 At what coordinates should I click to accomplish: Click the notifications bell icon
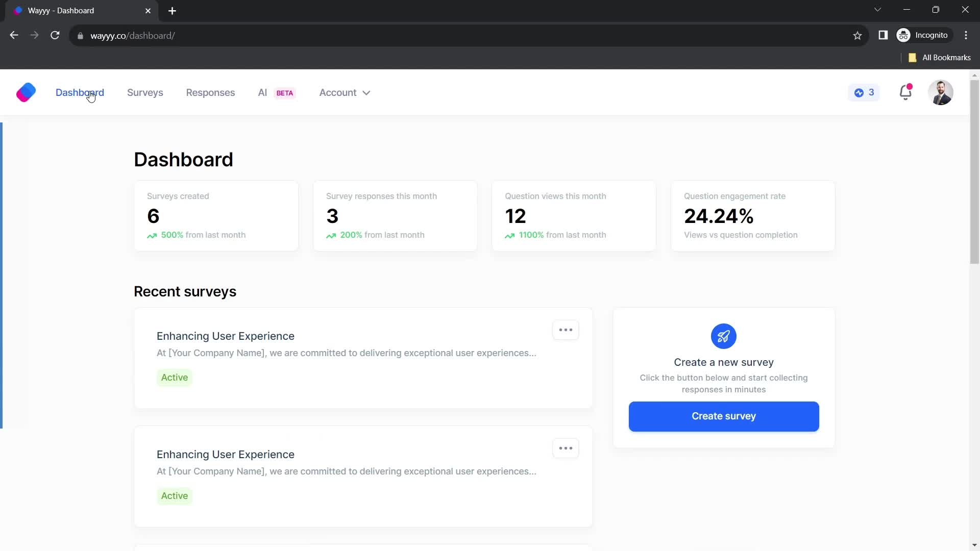click(905, 92)
